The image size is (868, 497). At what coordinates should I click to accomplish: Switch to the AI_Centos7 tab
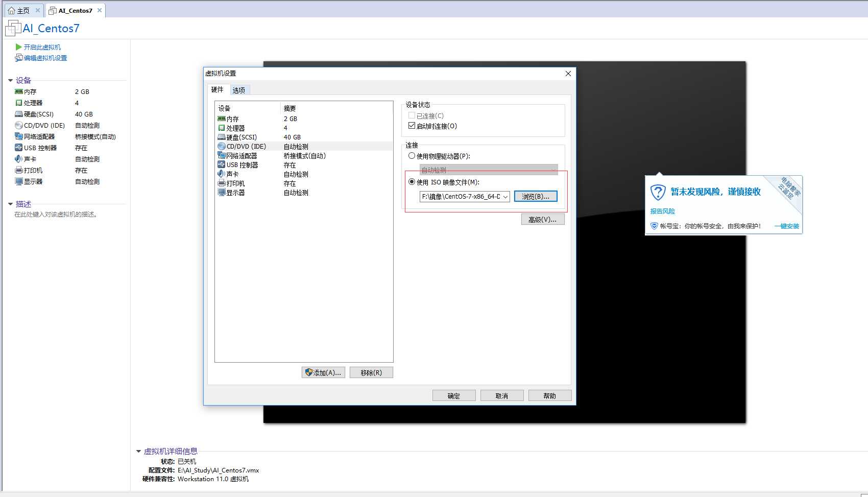tap(75, 10)
